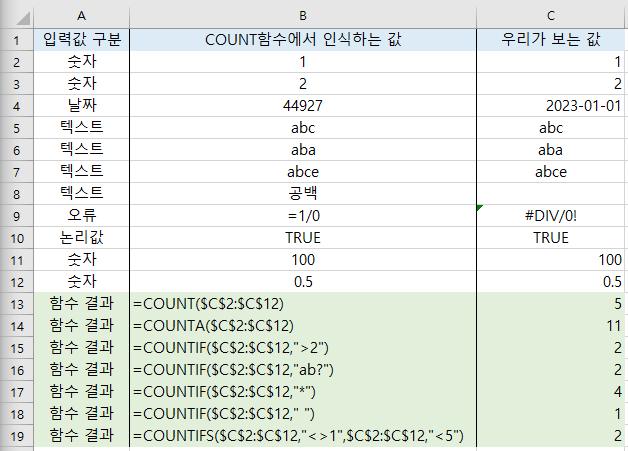Select row 13 header

[x=16, y=304]
